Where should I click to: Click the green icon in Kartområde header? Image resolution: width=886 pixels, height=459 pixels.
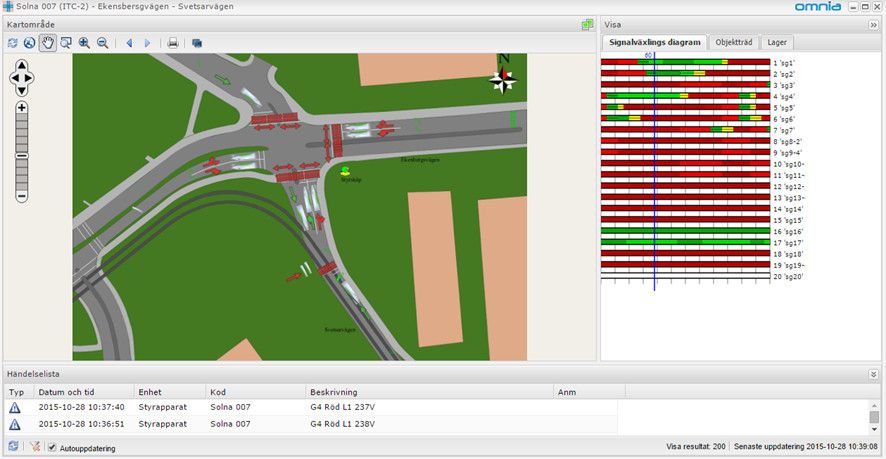pos(588,25)
